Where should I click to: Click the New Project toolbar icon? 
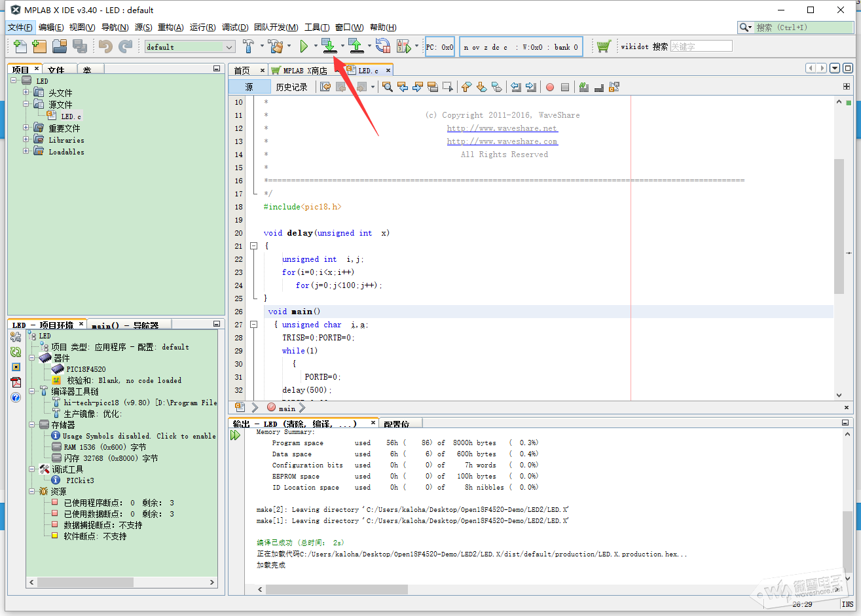(x=39, y=46)
